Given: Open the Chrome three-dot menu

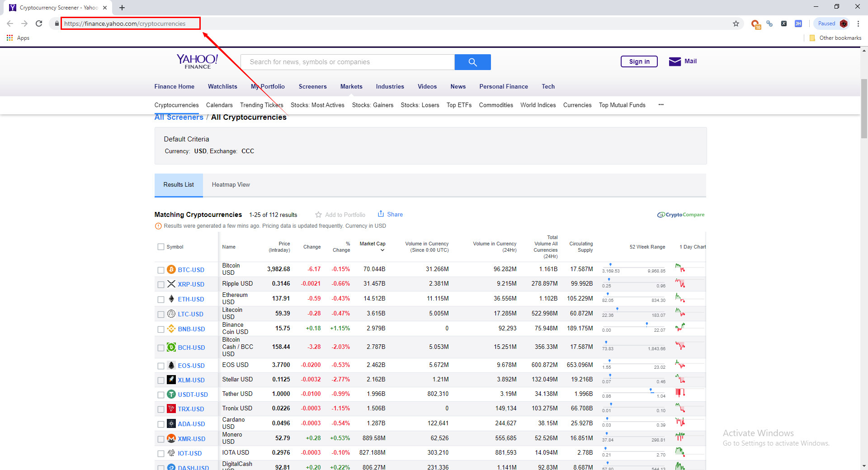Looking at the screenshot, I should [x=858, y=23].
